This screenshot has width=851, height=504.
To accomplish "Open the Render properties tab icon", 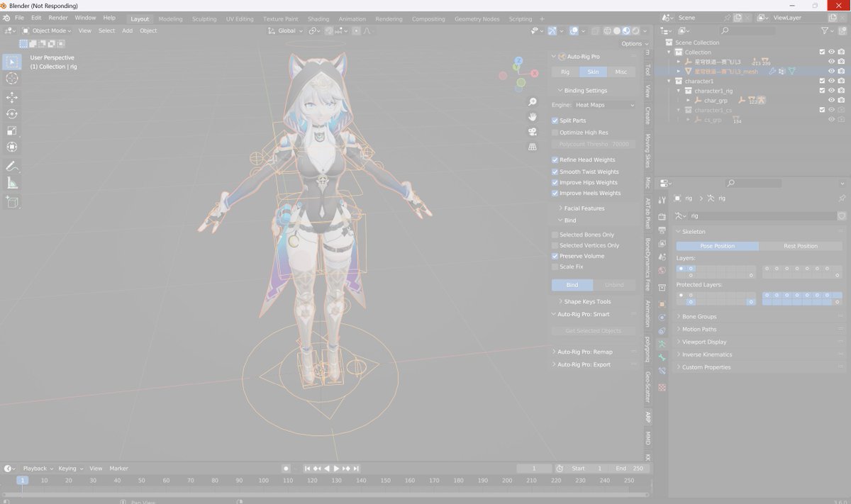I will coord(662,216).
